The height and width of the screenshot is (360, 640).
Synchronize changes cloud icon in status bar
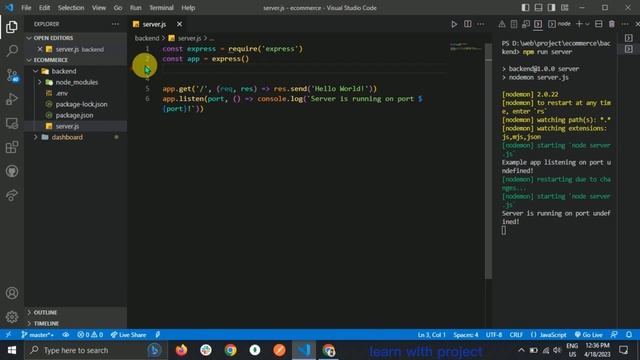click(65, 335)
